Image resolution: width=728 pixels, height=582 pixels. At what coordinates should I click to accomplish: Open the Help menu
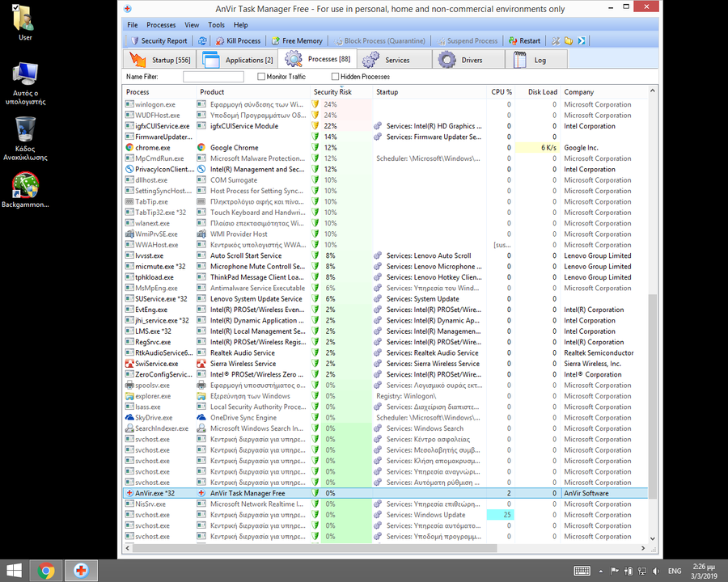[x=240, y=25]
